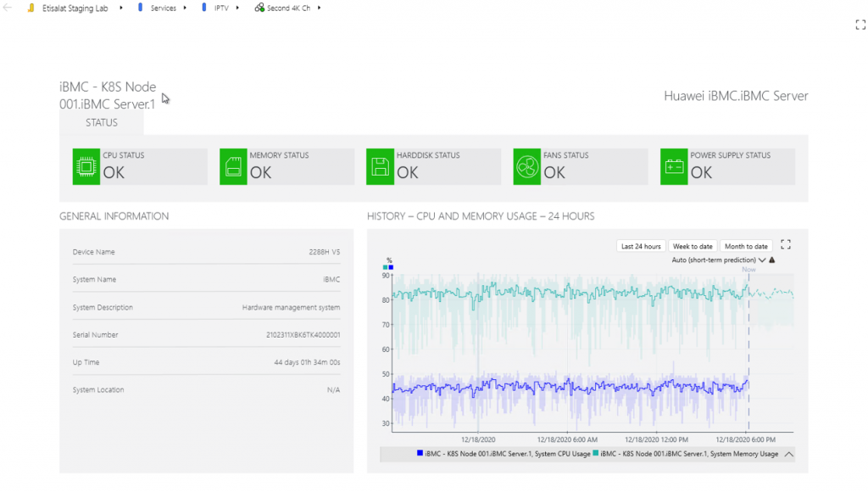Open the Etisalat Staging Lab breadcrumb
This screenshot has width=868, height=492.
75,8
